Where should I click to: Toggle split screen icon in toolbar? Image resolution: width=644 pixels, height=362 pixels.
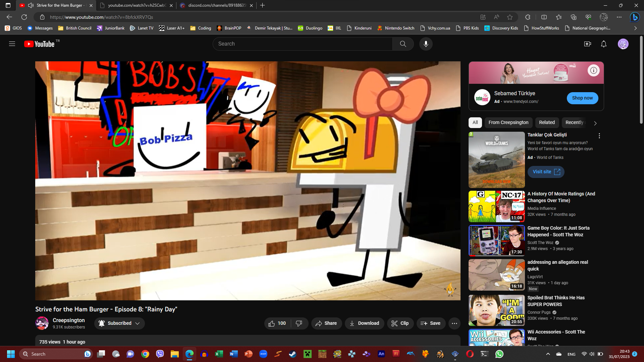click(x=544, y=17)
